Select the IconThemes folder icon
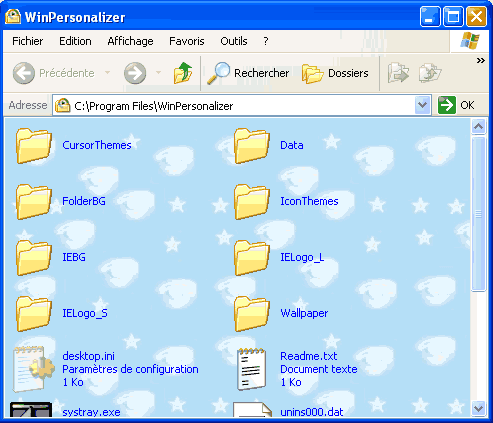The image size is (493, 423). (252, 202)
